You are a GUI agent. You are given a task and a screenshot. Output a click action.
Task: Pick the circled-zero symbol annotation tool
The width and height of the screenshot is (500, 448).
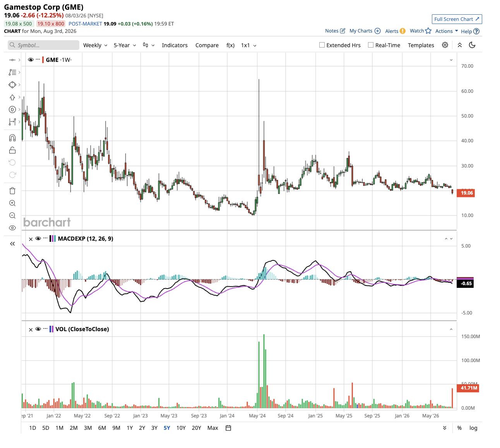click(x=12, y=109)
